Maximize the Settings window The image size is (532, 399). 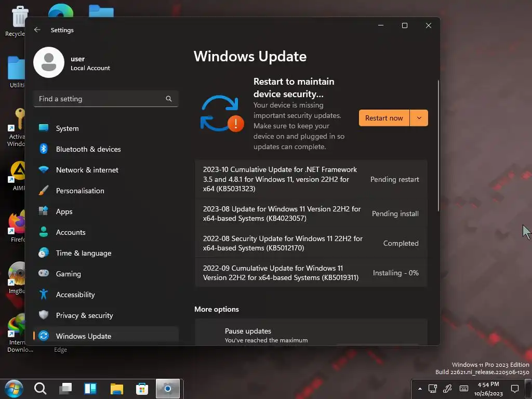(x=404, y=25)
